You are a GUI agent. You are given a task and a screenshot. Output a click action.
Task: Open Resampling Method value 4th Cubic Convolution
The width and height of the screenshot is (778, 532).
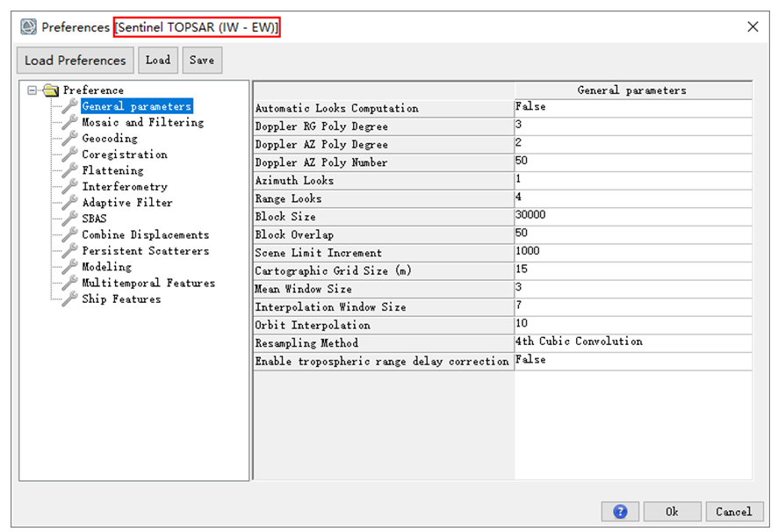tap(633, 342)
